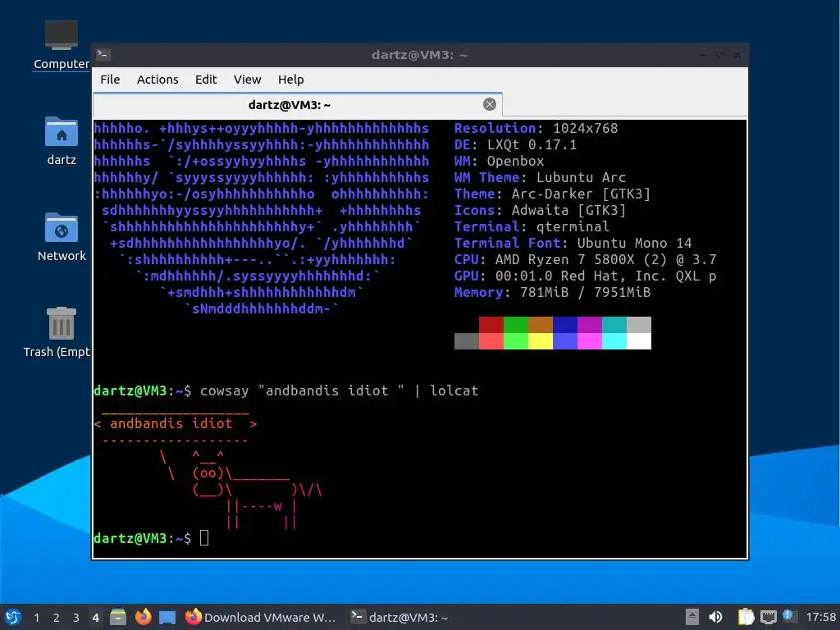Click the text "WM: Openbox"
Image resolution: width=840 pixels, height=630 pixels.
point(499,161)
